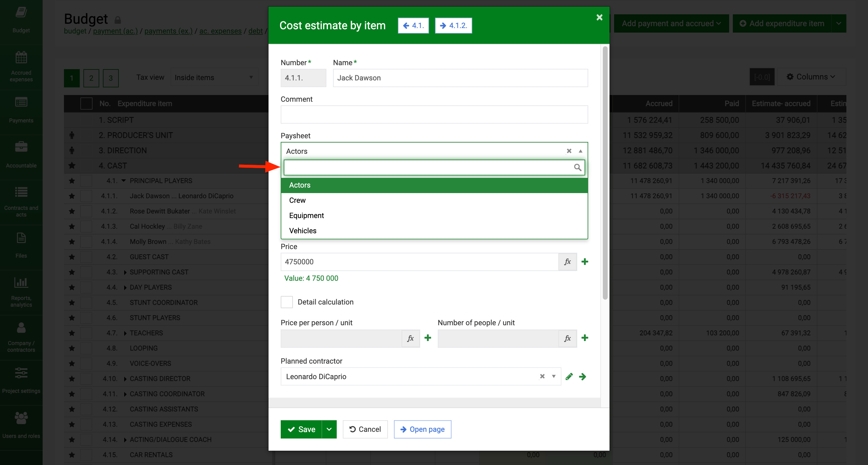Viewport: 868px width, 465px height.
Task: Check the row 4.1. PRINCIPAL PLAYERS checkbox
Action: [86, 181]
